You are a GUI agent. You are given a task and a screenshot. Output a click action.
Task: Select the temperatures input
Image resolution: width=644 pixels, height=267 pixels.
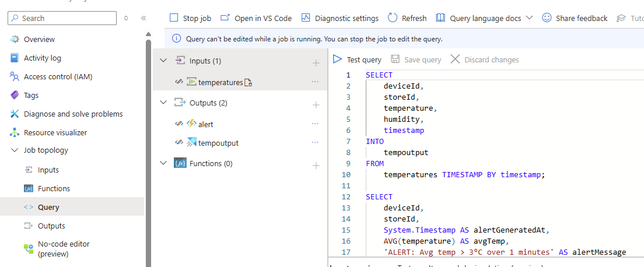coord(220,83)
